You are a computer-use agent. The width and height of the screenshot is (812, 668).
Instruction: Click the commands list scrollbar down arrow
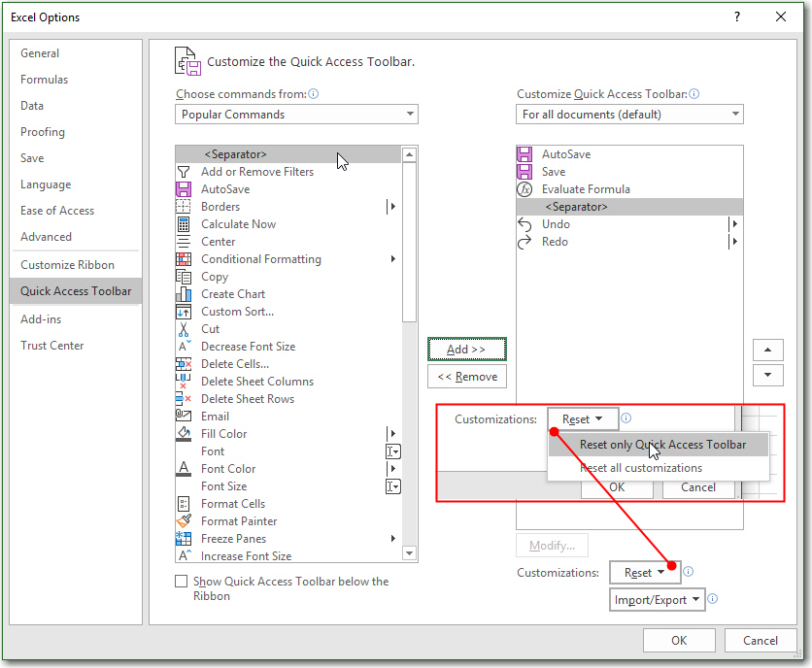(409, 553)
